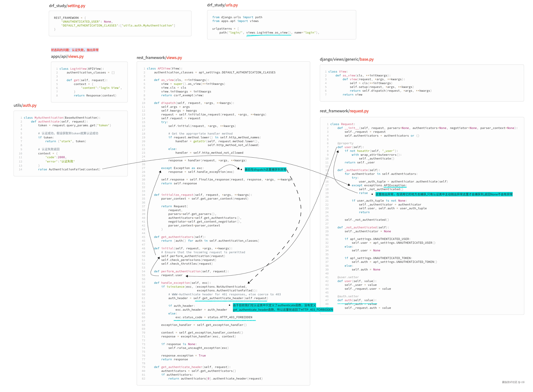The width and height of the screenshot is (533, 392).
Task: Click the 'def handle_exception' definition line
Action: [x=182, y=283]
